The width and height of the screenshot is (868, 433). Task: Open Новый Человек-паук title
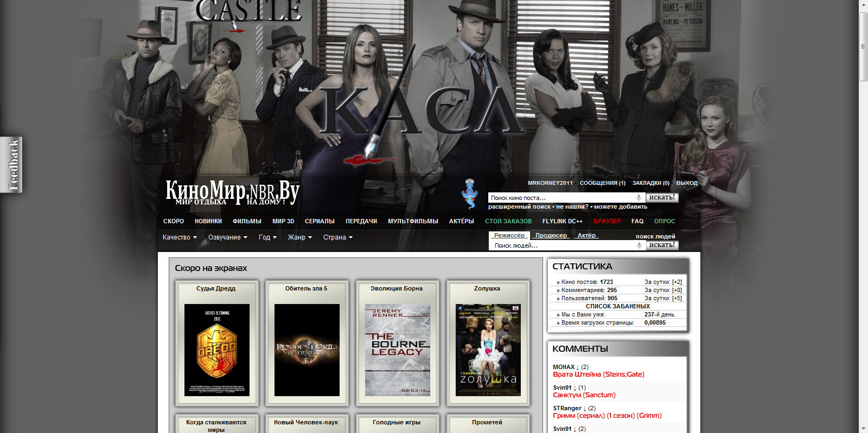pos(306,422)
